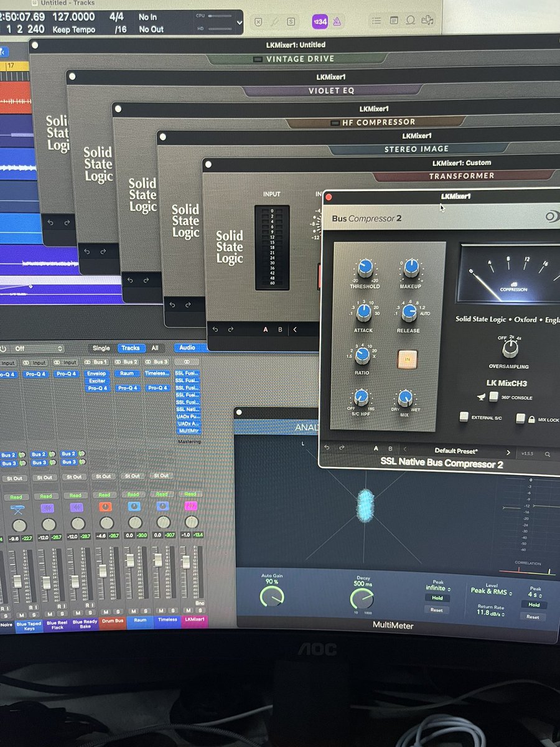Click redo arrow in Transformer plugin window
Image resolution: width=560 pixels, height=747 pixels.
point(230,329)
